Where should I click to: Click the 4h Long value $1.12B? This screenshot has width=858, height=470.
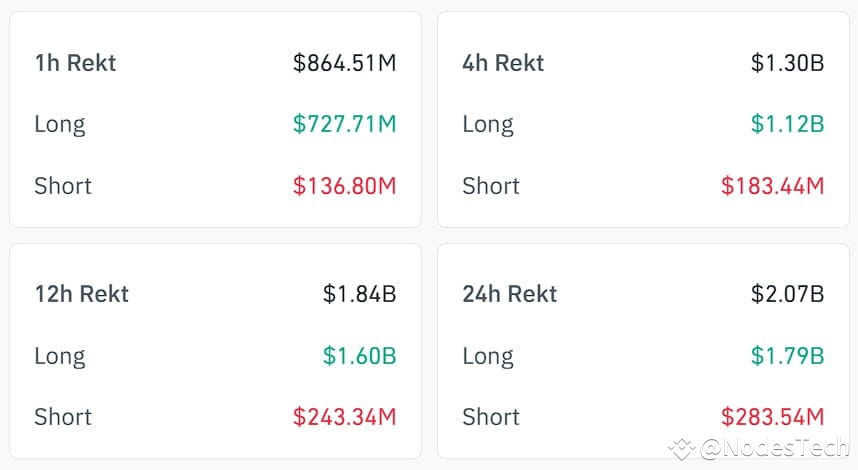787,124
